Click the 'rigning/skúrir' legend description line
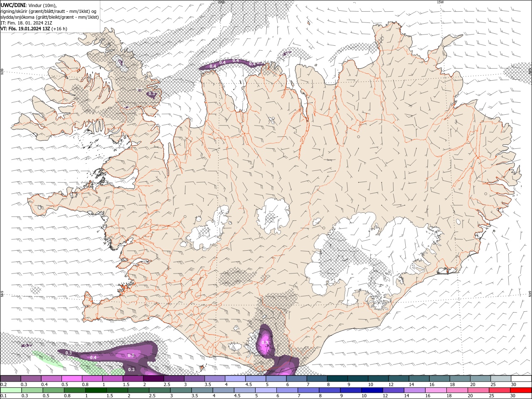532x399 pixels. [x=48, y=11]
